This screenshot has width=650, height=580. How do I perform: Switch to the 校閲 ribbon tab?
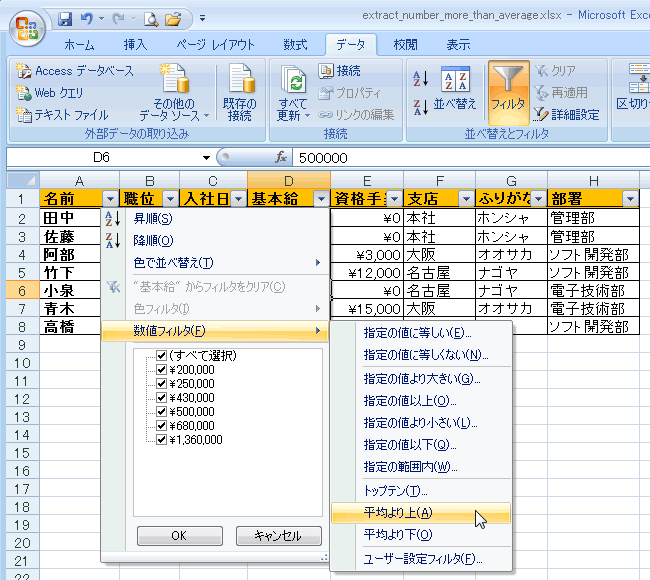pos(405,45)
